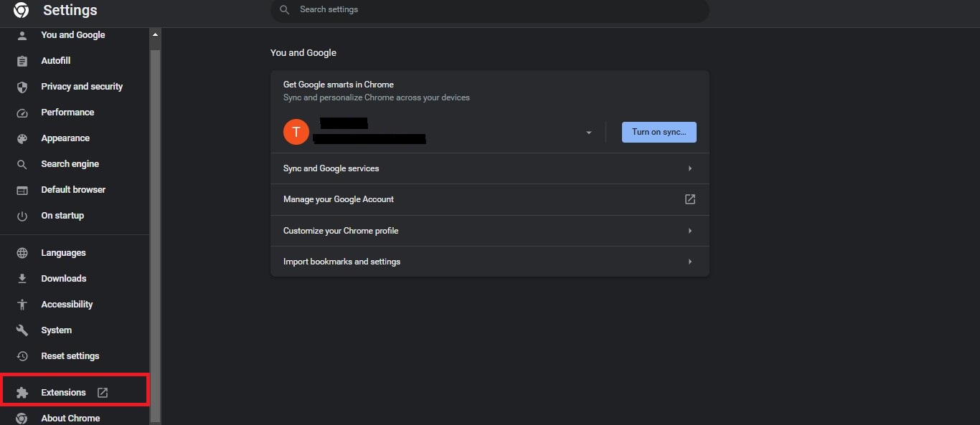Click the Privacy and security shield icon
The image size is (980, 425).
point(22,87)
